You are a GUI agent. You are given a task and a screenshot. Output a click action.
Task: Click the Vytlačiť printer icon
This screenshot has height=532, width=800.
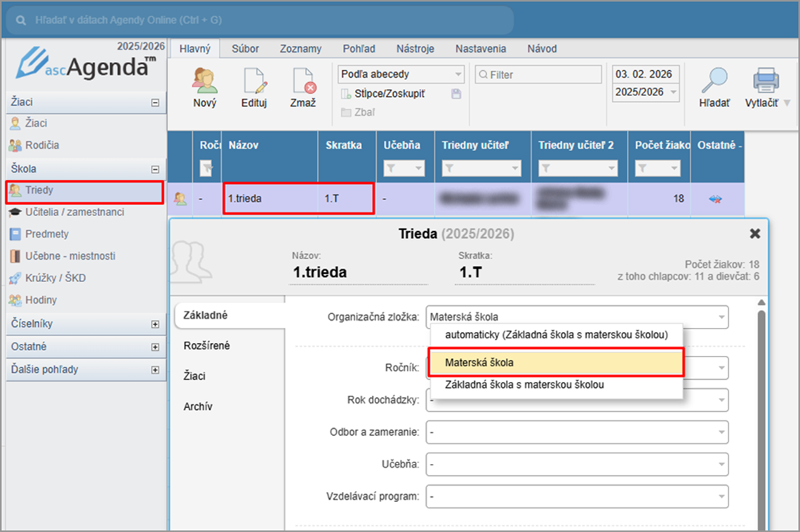(x=766, y=81)
